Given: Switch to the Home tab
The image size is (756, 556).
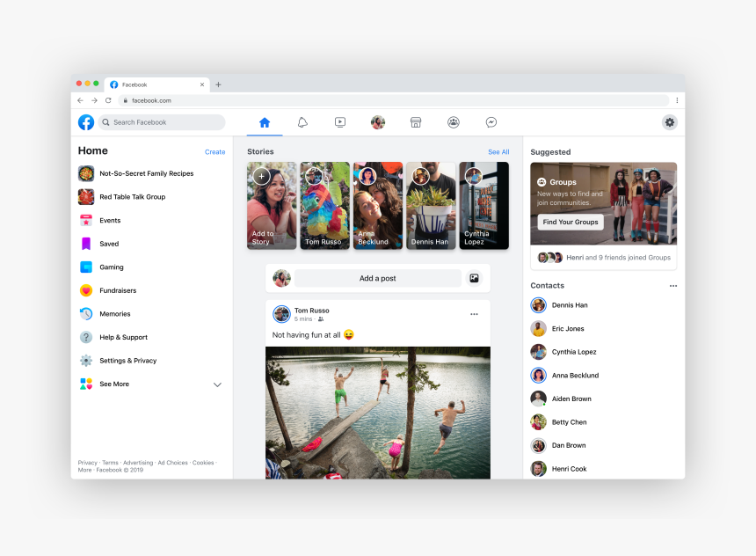Looking at the screenshot, I should [265, 122].
